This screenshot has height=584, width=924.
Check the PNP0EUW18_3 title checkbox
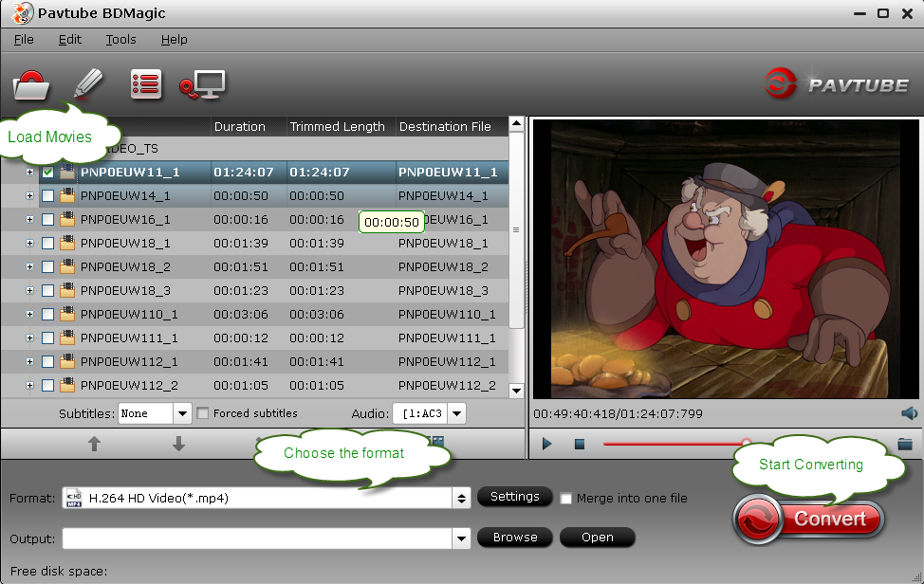tap(47, 290)
